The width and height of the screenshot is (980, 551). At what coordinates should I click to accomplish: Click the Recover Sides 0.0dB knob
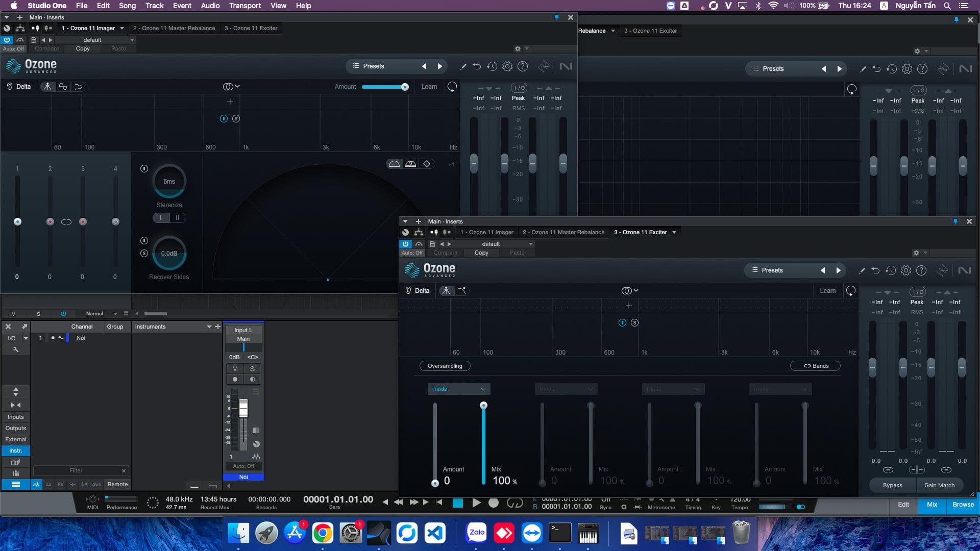(169, 254)
